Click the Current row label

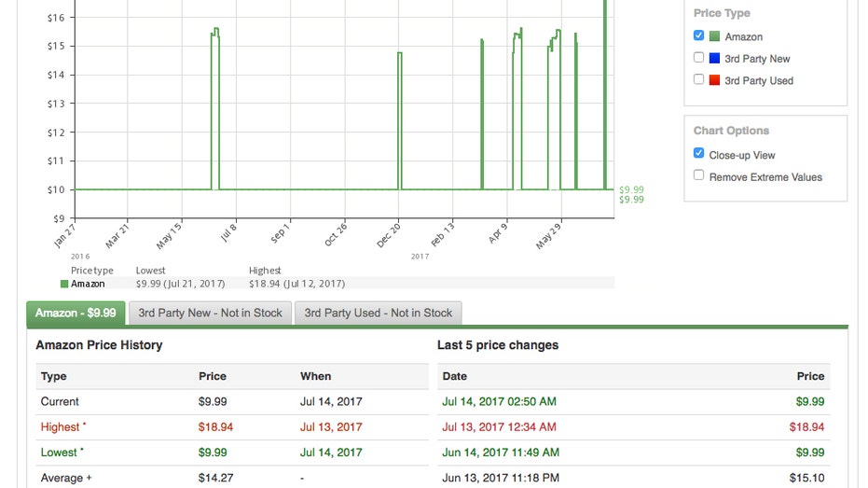[60, 401]
